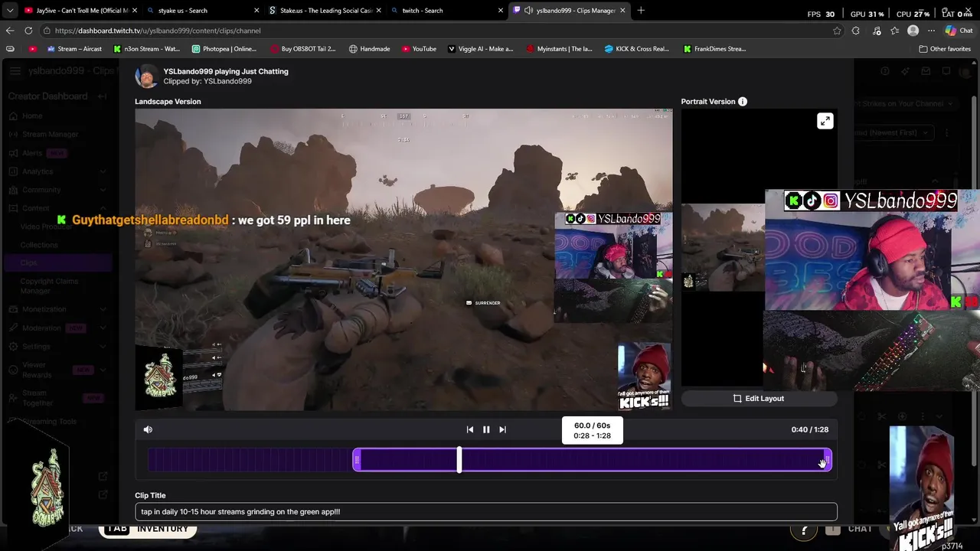980x551 pixels.
Task: Skip to the clip selection start
Action: 470,429
